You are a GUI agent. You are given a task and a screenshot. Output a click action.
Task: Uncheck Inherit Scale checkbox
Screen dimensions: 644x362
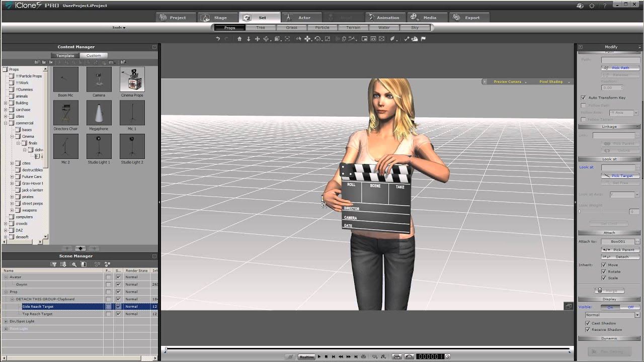(604, 278)
